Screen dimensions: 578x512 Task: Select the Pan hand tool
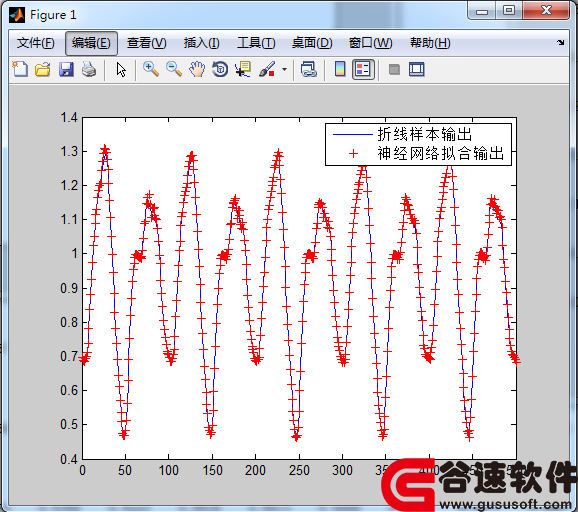pyautogui.click(x=197, y=69)
